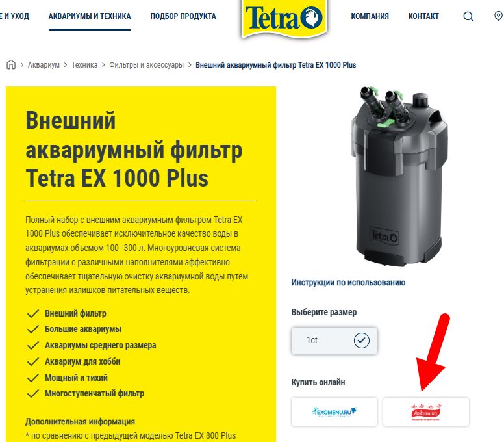Open the red Aквалавка shop logo

(x=426, y=412)
